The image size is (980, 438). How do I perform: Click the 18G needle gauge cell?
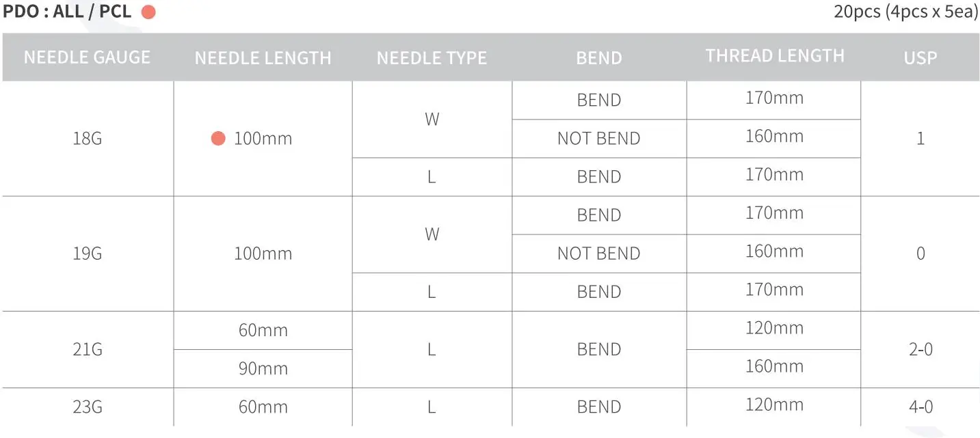tap(87, 139)
